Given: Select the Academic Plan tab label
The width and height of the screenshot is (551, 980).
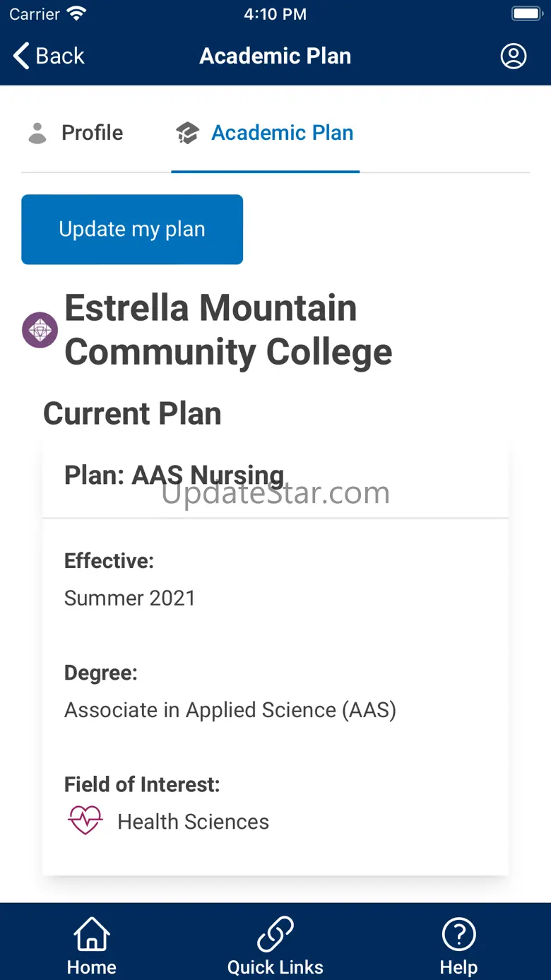Looking at the screenshot, I should [x=282, y=133].
